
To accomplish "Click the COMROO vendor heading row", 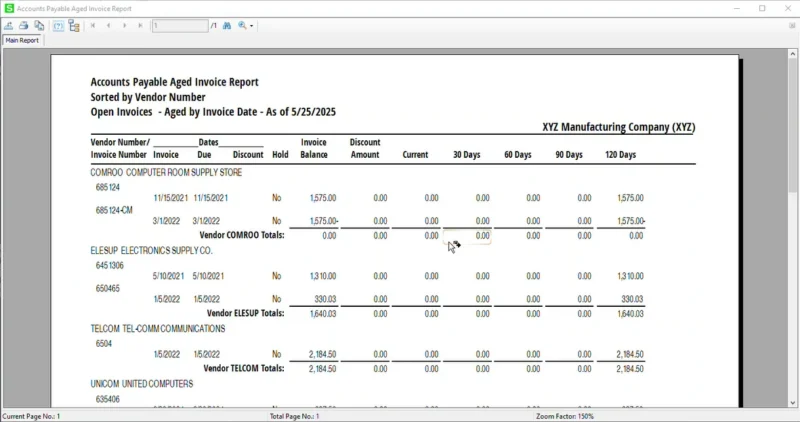I will click(x=166, y=172).
